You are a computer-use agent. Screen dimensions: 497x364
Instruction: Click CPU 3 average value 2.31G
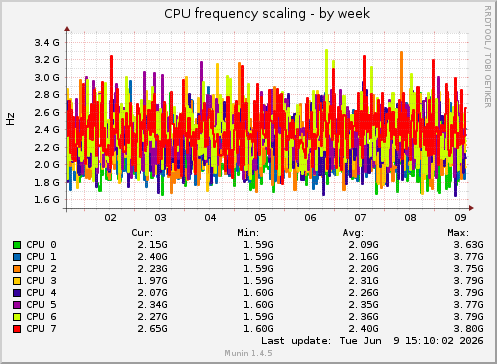(x=364, y=281)
